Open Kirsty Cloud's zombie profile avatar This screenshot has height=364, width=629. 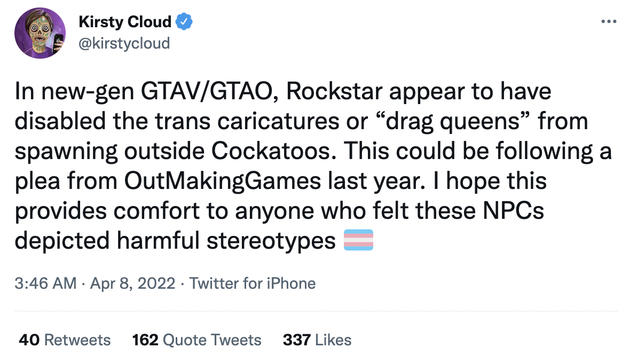[40, 33]
